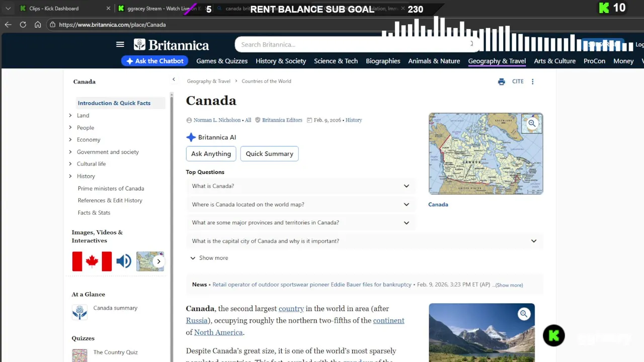
Task: Click the browser back arrow
Action: pos(8,25)
